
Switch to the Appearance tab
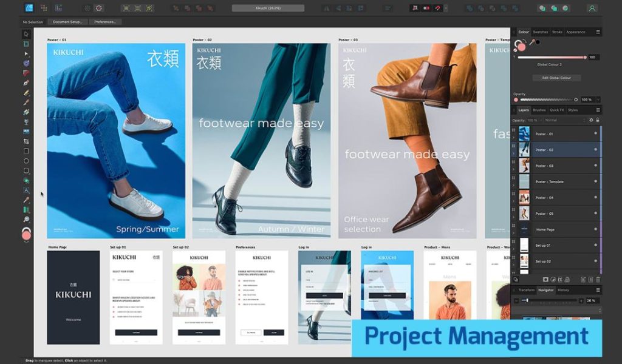(x=576, y=32)
